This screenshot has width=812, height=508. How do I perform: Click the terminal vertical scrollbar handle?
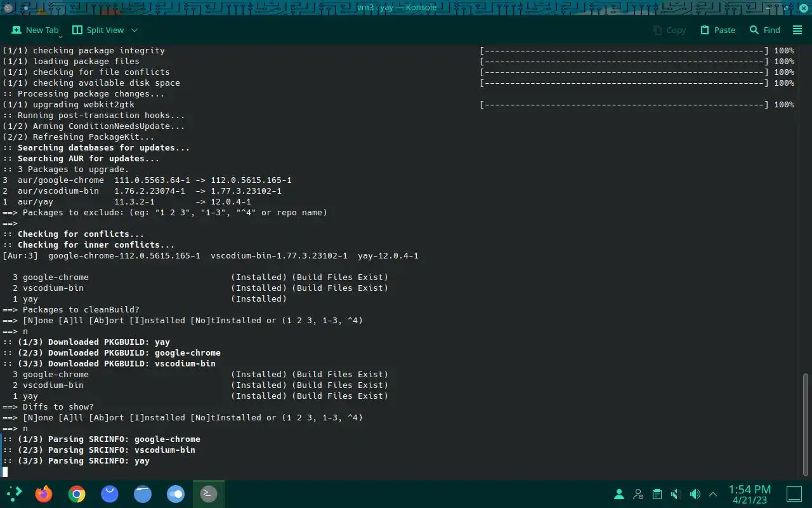(x=806, y=424)
